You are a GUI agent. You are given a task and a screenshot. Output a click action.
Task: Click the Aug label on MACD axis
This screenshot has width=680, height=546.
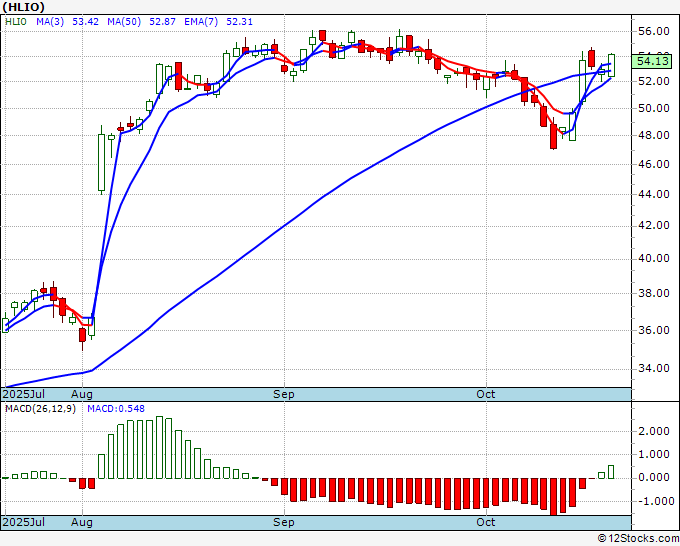pos(82,522)
